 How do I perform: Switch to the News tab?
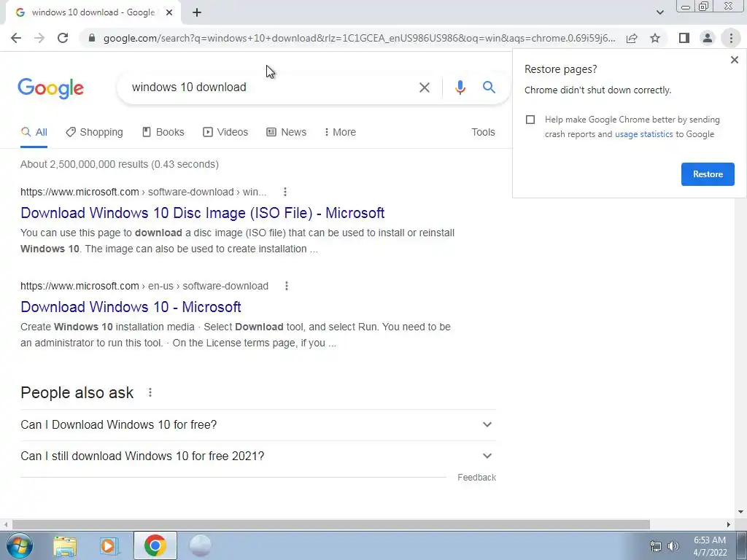[x=286, y=133]
